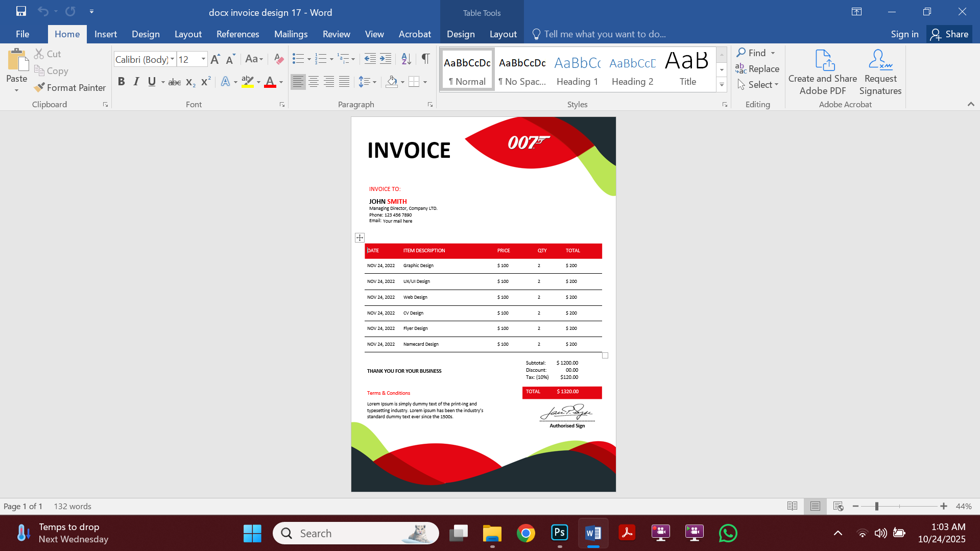
Task: Switch to the Mailings tab
Action: (291, 34)
